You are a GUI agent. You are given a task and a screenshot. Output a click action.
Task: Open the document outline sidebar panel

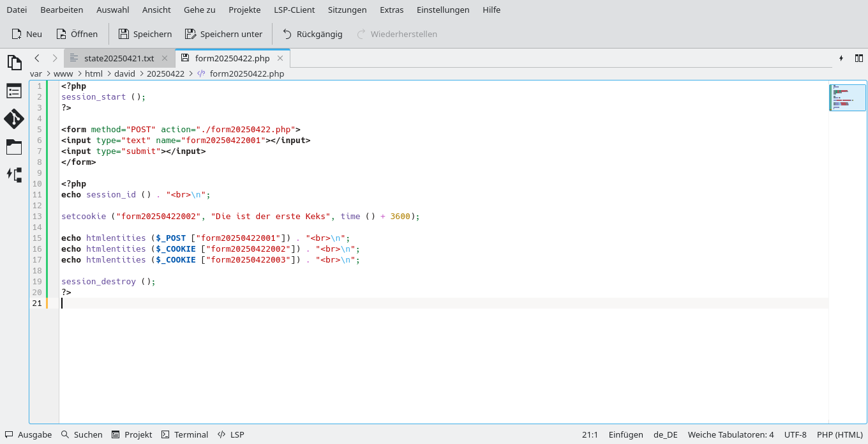(x=14, y=91)
